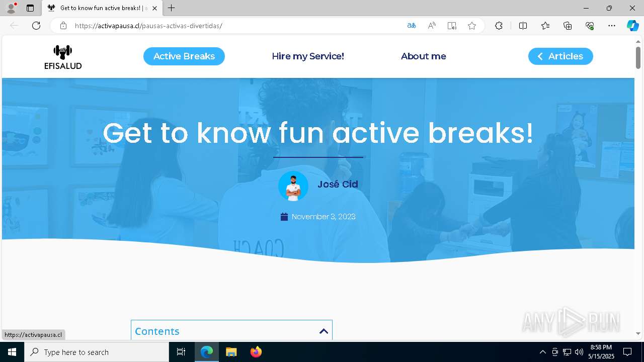This screenshot has height=362, width=644.
Task: Open a new tab
Action: [172, 8]
